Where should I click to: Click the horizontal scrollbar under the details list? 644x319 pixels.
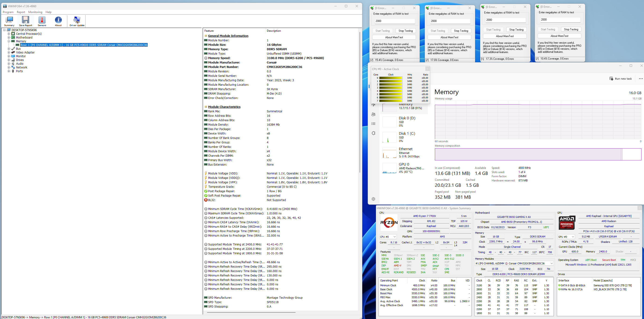(251, 312)
